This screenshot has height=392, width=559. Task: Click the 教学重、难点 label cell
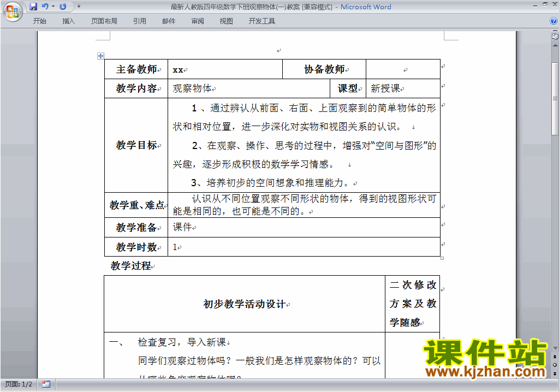pyautogui.click(x=136, y=205)
